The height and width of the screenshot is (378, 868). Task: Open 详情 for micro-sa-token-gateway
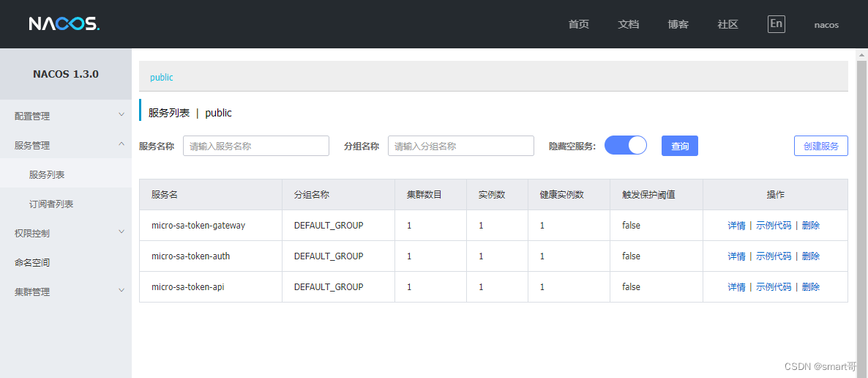pos(737,226)
